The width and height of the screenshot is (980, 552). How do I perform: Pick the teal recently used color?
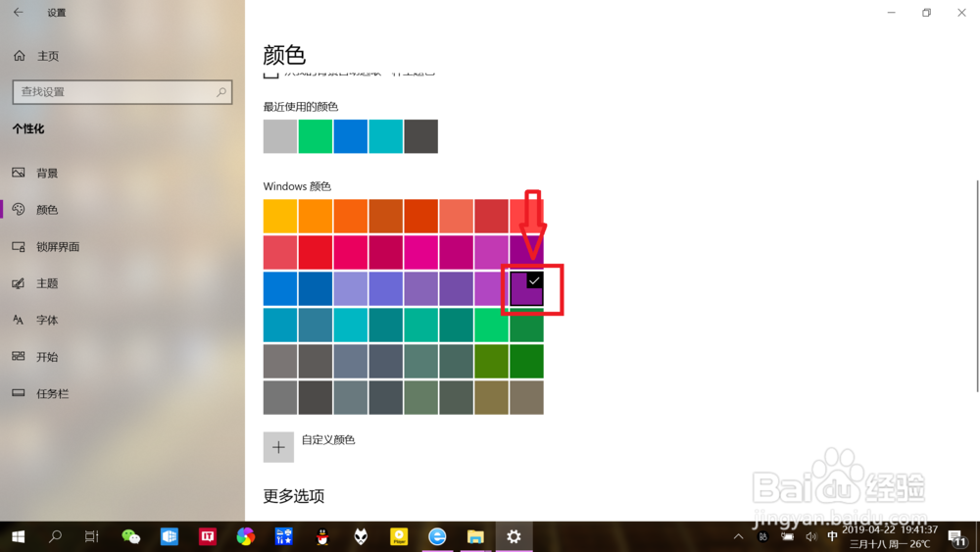[385, 136]
